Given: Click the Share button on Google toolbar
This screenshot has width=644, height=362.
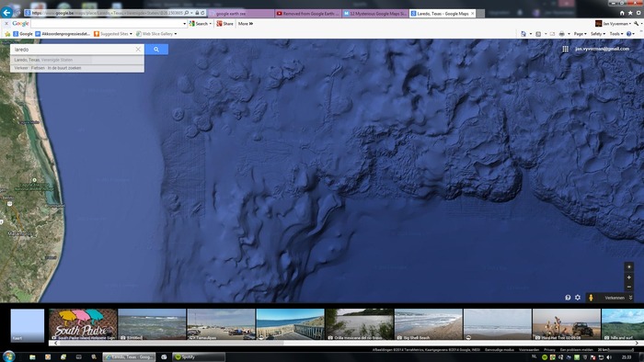Looking at the screenshot, I should pyautogui.click(x=224, y=24).
